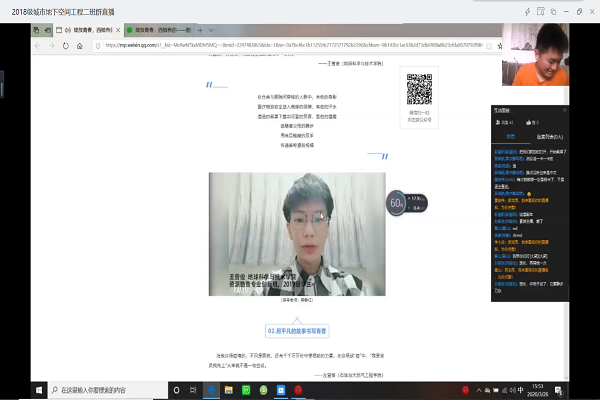Viewport: 600px width, 400px height.
Task: Set current tabs aside icon
Action: click(47, 30)
